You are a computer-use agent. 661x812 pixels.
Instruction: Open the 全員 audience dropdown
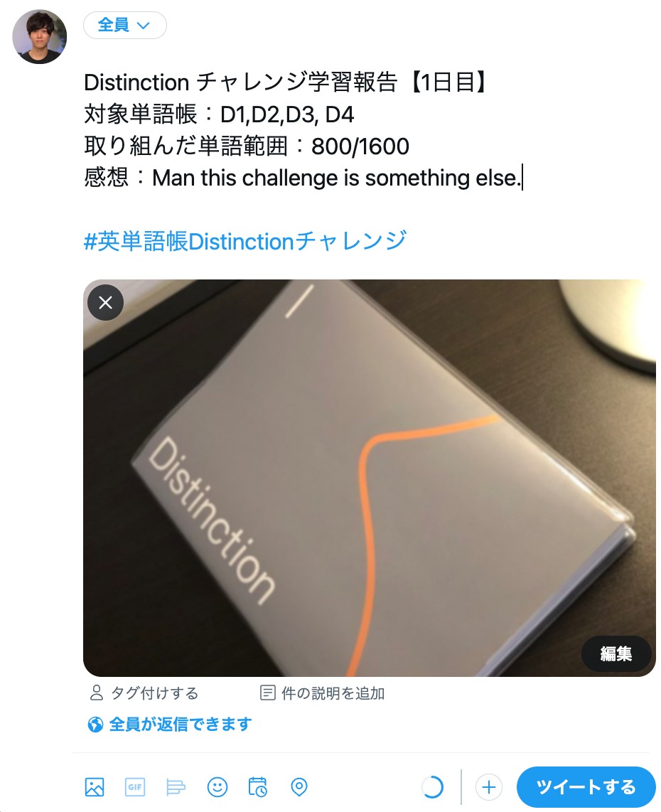125,25
